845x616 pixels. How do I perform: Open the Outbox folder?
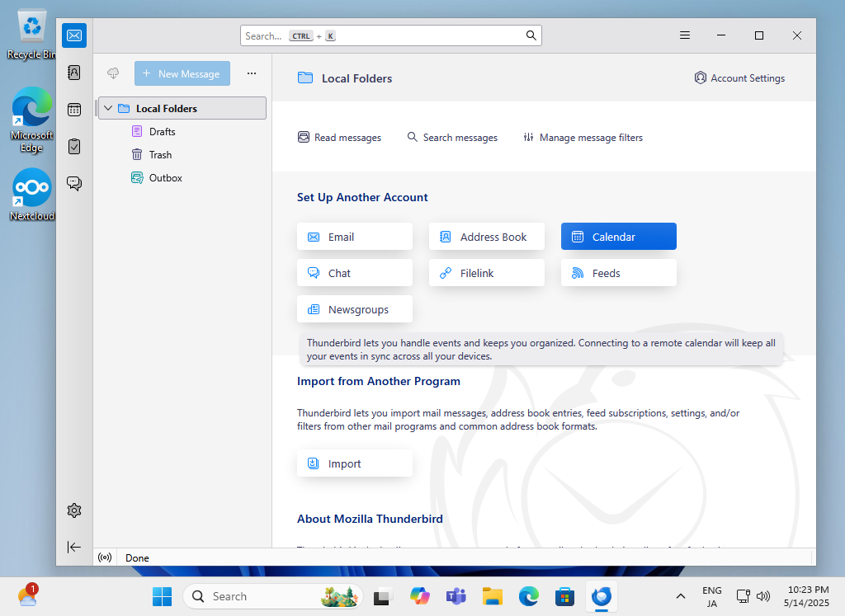[165, 177]
